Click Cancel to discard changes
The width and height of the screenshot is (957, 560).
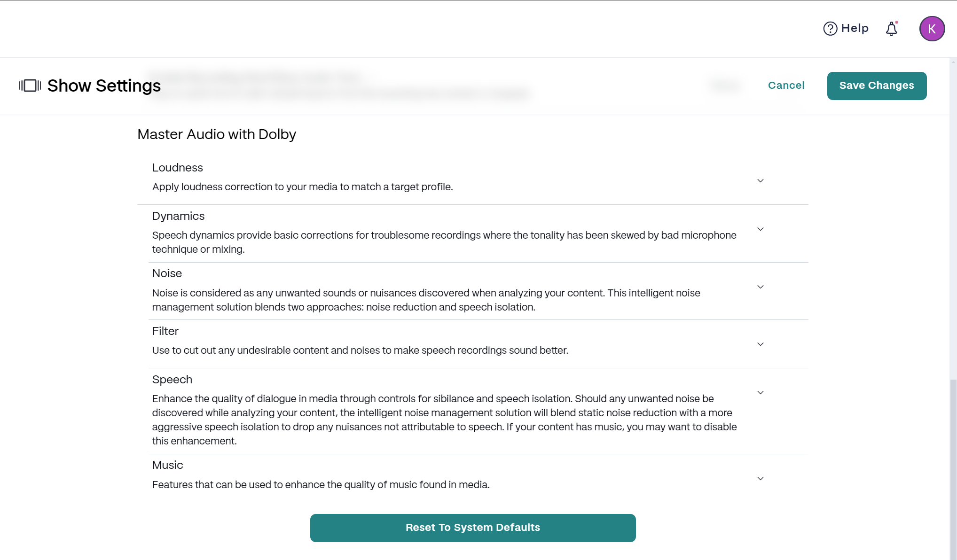786,86
